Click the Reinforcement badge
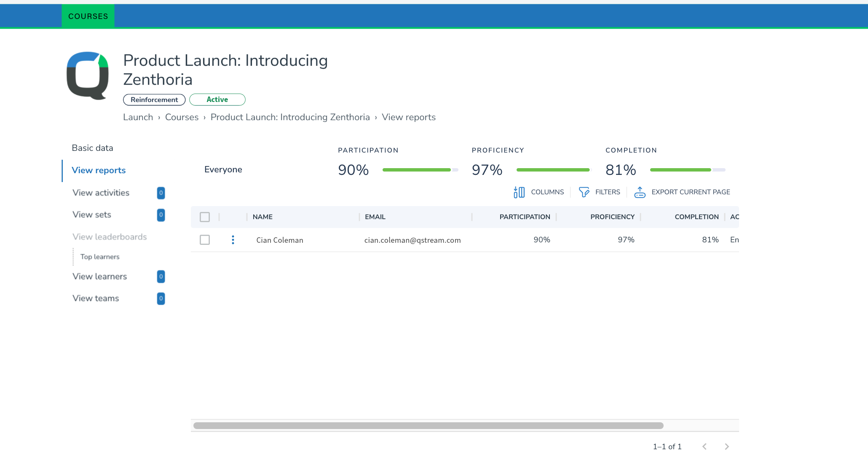This screenshot has height=456, width=868. point(154,100)
